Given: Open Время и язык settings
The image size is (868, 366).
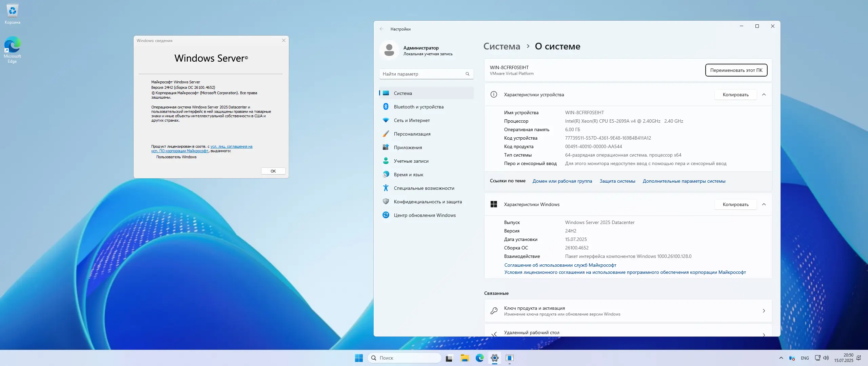Looking at the screenshot, I should (408, 175).
